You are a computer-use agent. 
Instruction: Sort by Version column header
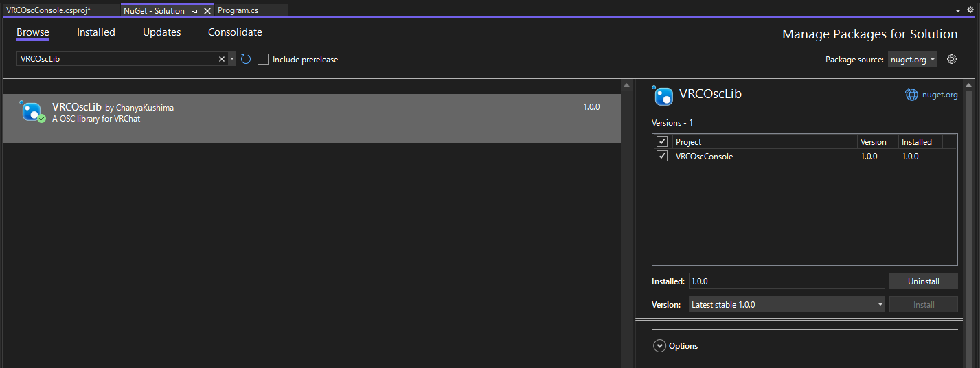[878, 141]
